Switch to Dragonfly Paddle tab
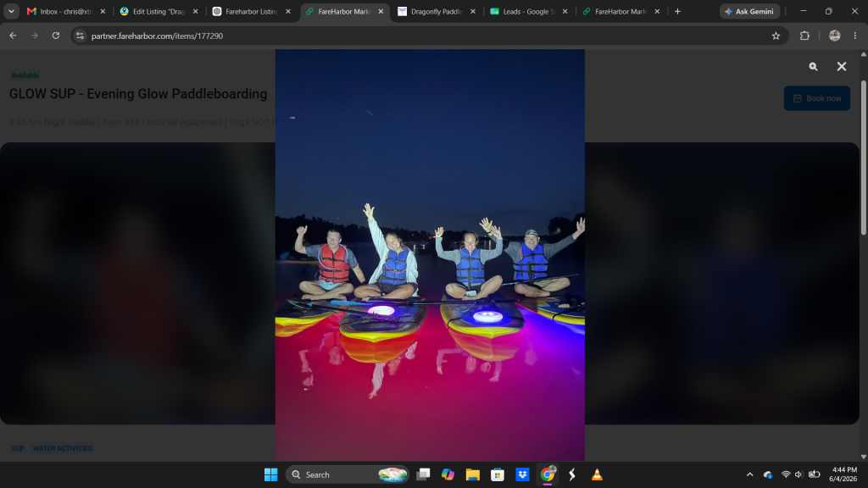The image size is (868, 488). (437, 12)
